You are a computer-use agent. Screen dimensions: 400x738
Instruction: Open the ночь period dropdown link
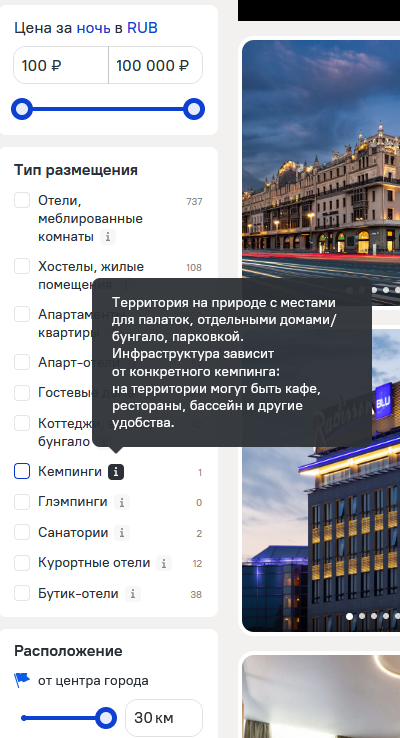(x=93, y=28)
